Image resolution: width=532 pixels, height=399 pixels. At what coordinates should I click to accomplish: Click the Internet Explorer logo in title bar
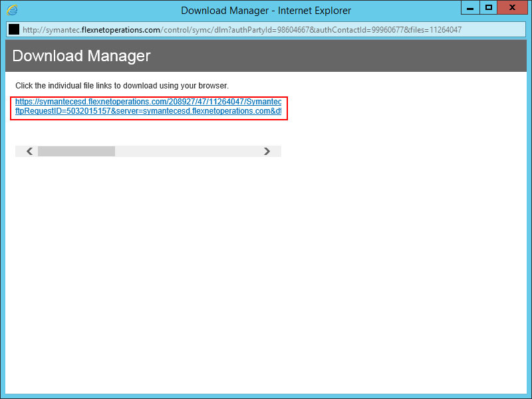click(x=12, y=10)
